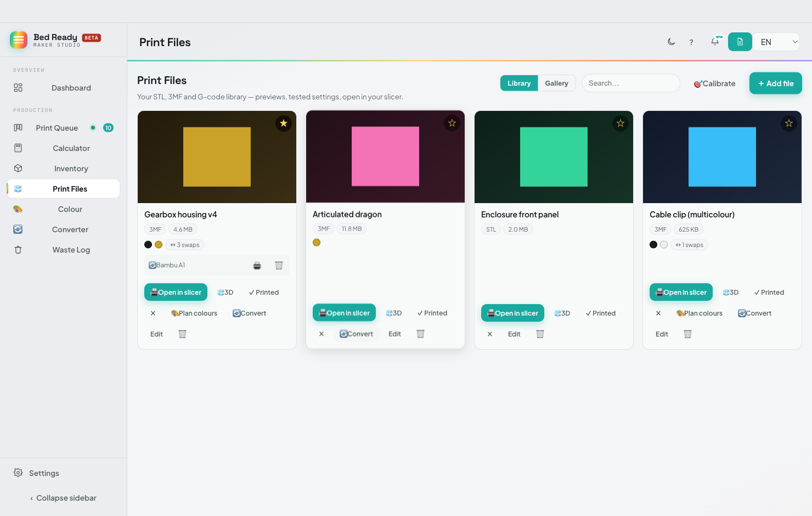This screenshot has width=812, height=516.
Task: Click the Bed Ready logo icon
Action: (19, 40)
